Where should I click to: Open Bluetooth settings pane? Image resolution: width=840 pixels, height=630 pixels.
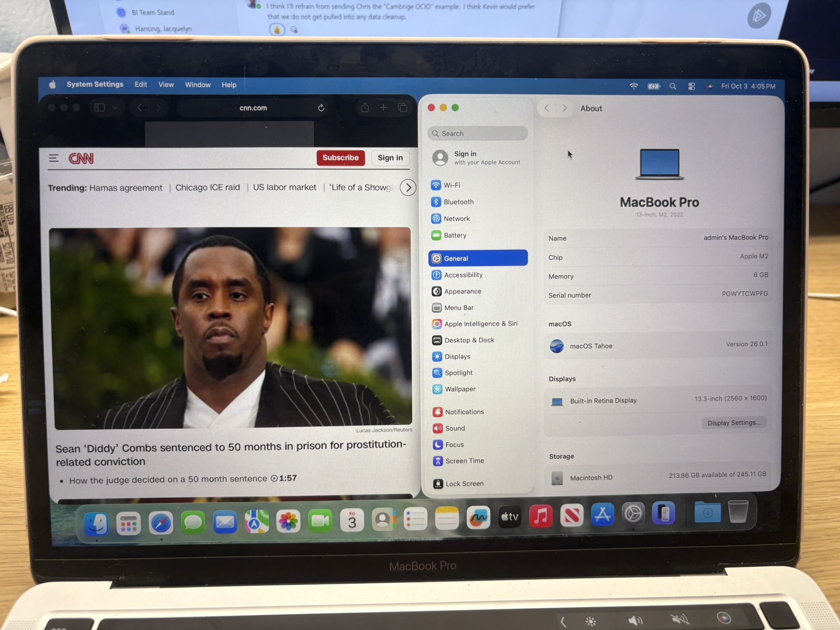(x=458, y=202)
